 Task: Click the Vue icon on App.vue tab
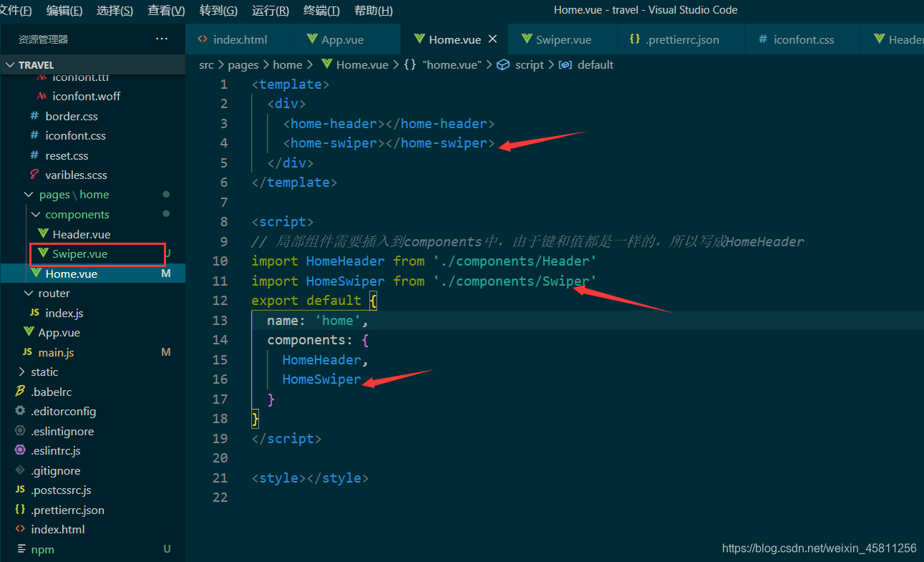click(312, 39)
